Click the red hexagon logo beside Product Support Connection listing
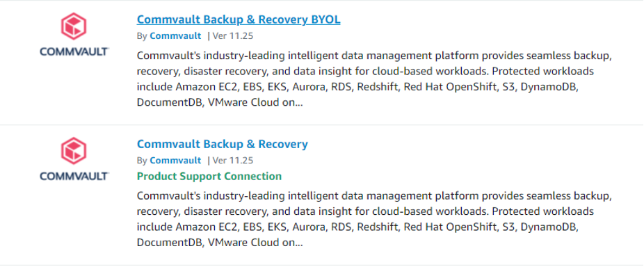The image size is (644, 267). point(74,151)
